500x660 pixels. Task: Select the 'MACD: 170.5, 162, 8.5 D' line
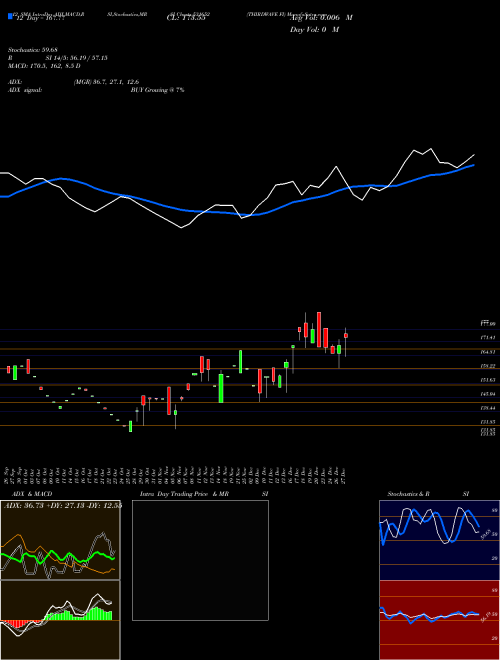tap(44, 66)
